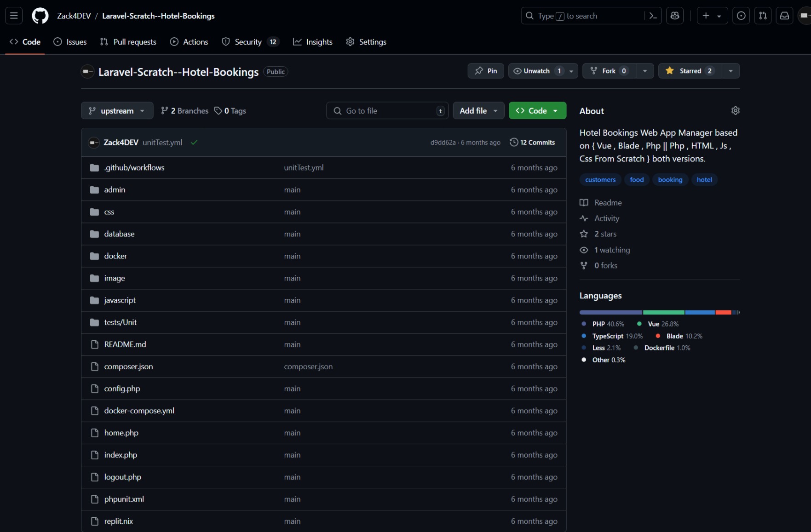The image size is (811, 532).
Task: Open the Actions tab
Action: 189,42
